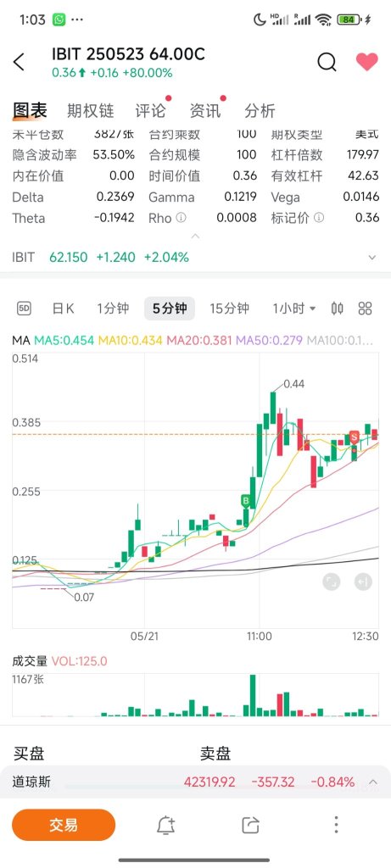391x868 pixels.
Task: Open the price alert bell icon
Action: coord(165,825)
